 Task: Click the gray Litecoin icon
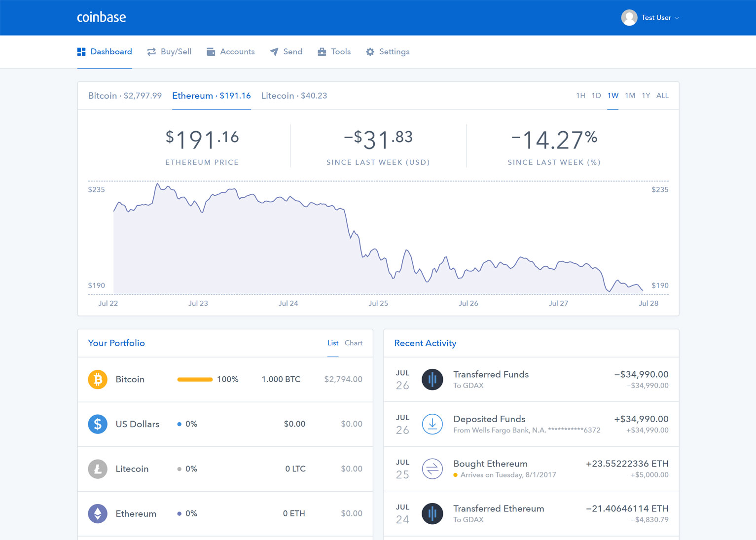pyautogui.click(x=98, y=469)
